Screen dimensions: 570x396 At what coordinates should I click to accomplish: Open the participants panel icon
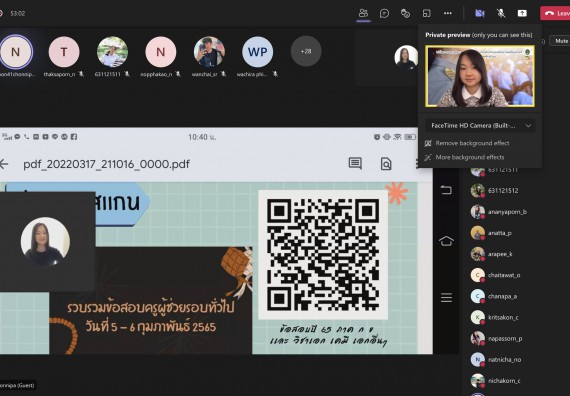coord(363,13)
